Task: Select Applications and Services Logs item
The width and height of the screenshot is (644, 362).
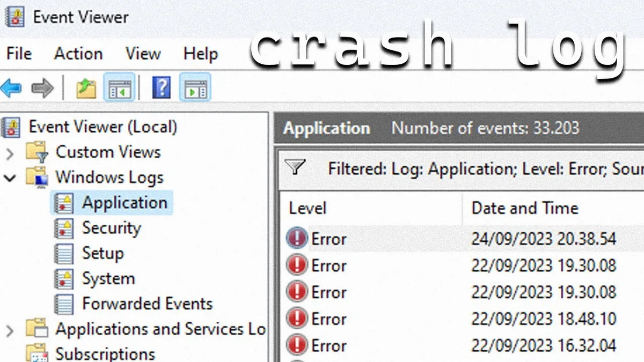Action: [161, 329]
